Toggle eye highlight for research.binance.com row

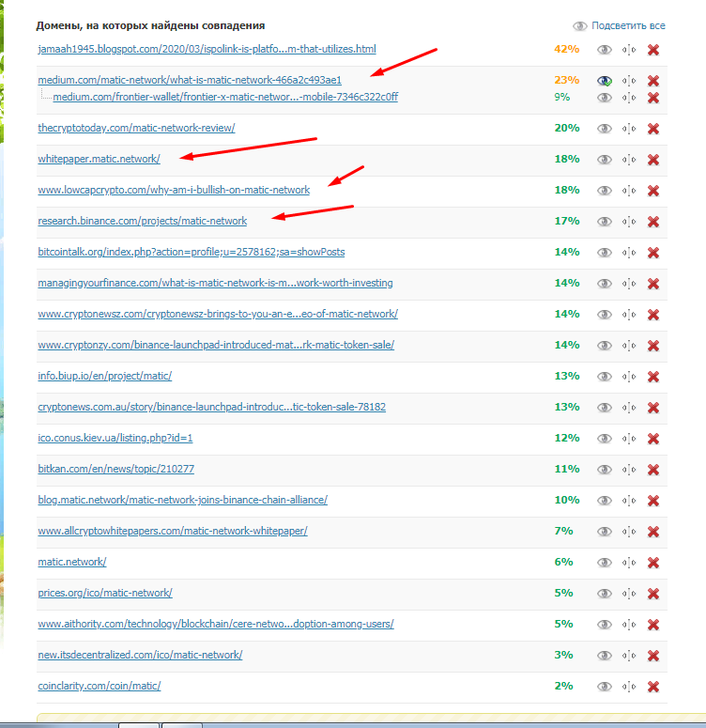click(604, 222)
